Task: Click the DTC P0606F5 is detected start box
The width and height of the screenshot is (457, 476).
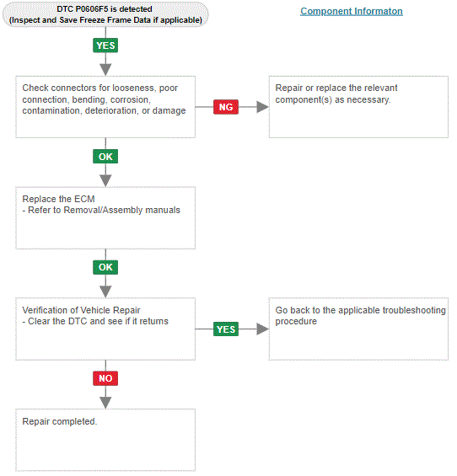Action: (x=105, y=14)
